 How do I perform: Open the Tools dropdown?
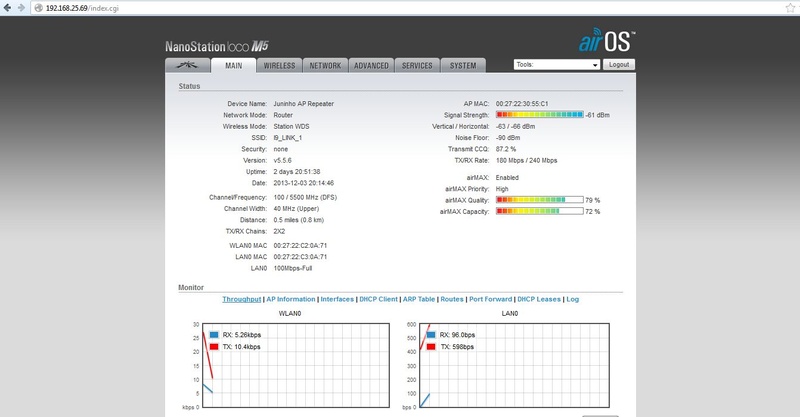[555, 64]
